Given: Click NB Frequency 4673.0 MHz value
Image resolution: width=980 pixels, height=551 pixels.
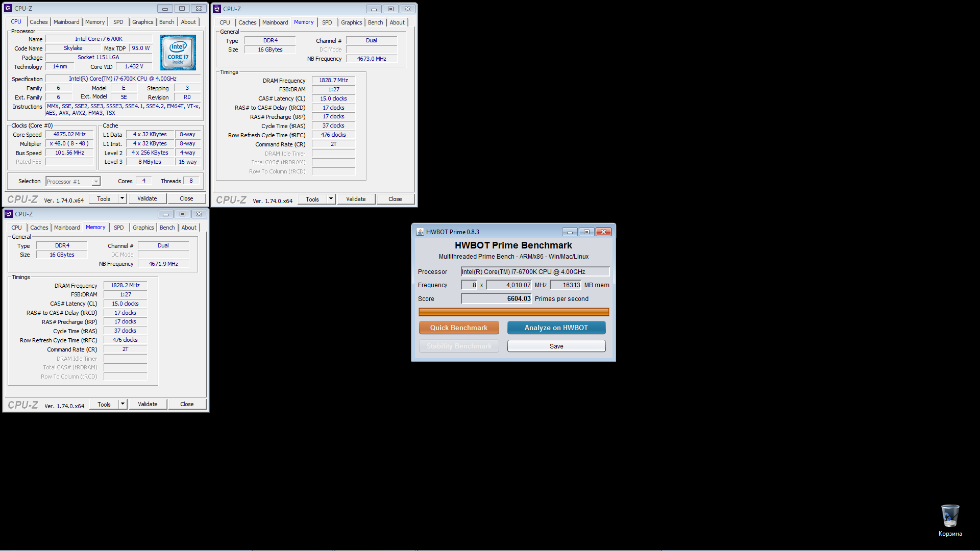Looking at the screenshot, I should pos(372,59).
